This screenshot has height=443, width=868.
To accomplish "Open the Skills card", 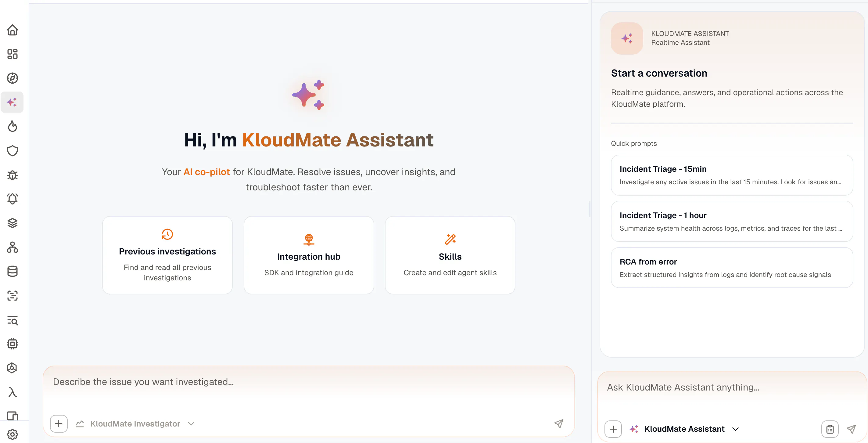I will tap(450, 255).
